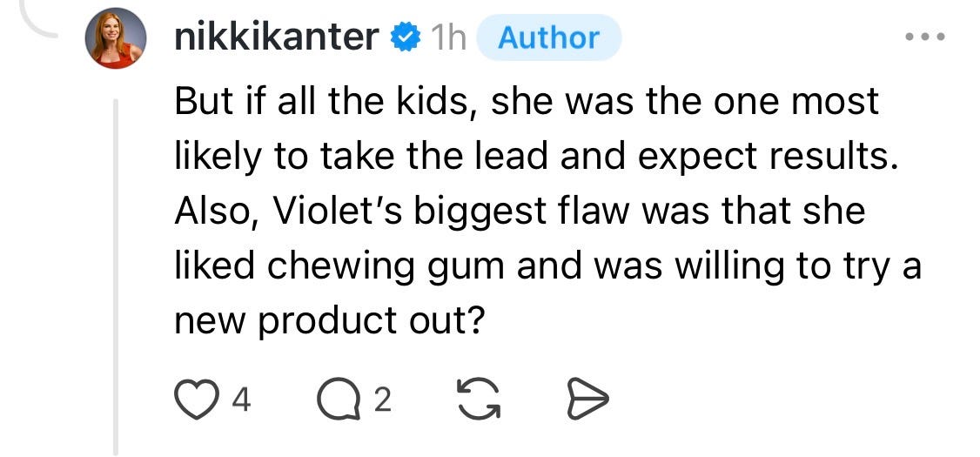Click the blue verified badge
This screenshot has height=457, width=980.
(x=406, y=38)
